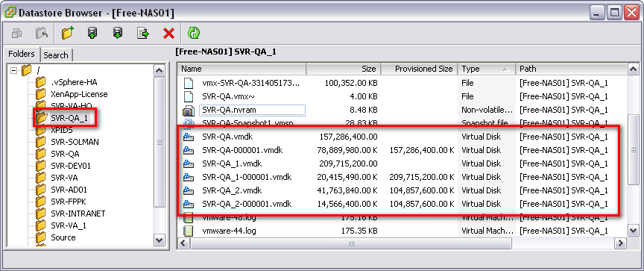
Task: Click the upload files to datastore icon
Action: pos(92,33)
